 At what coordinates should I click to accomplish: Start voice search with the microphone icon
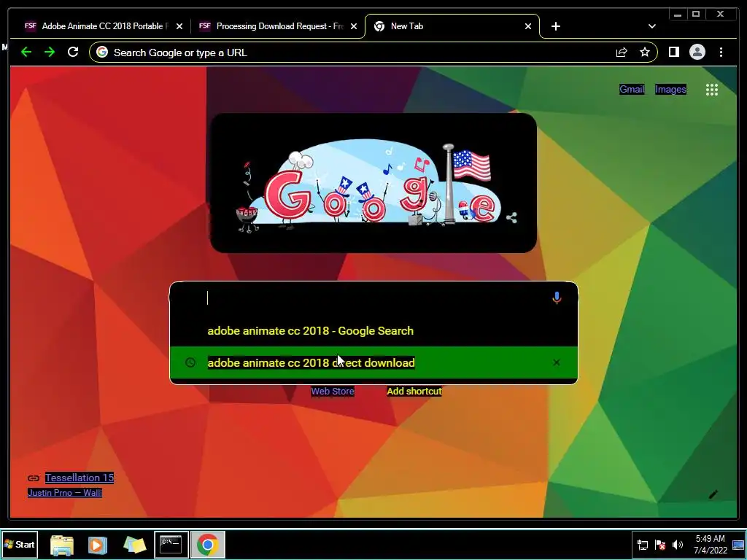pyautogui.click(x=557, y=298)
